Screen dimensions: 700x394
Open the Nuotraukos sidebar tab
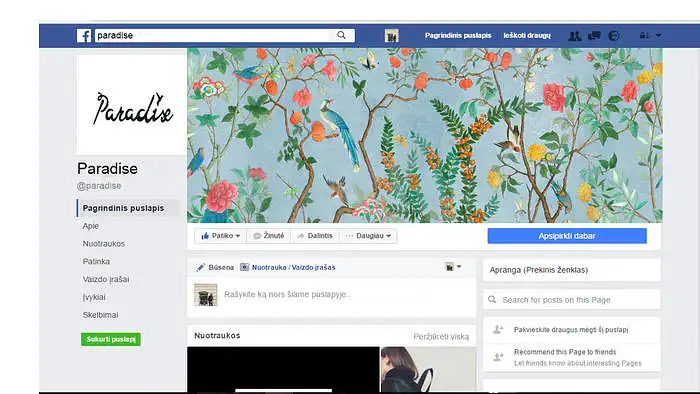click(x=104, y=244)
